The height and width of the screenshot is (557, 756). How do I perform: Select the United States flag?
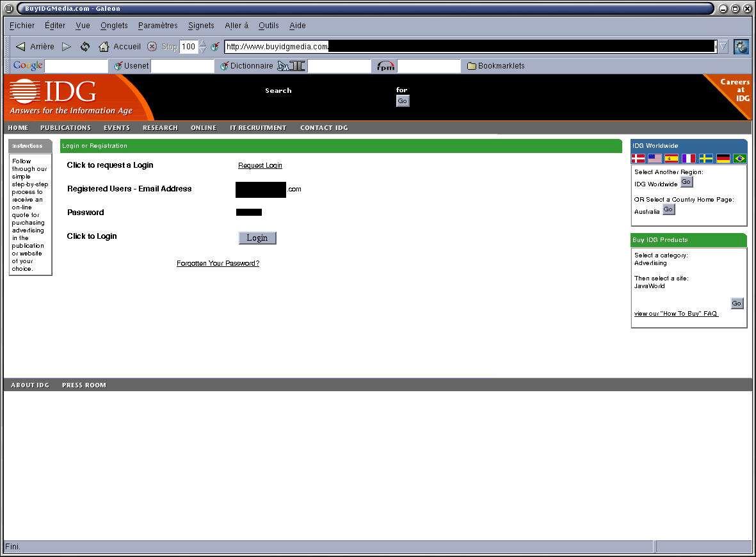point(655,158)
